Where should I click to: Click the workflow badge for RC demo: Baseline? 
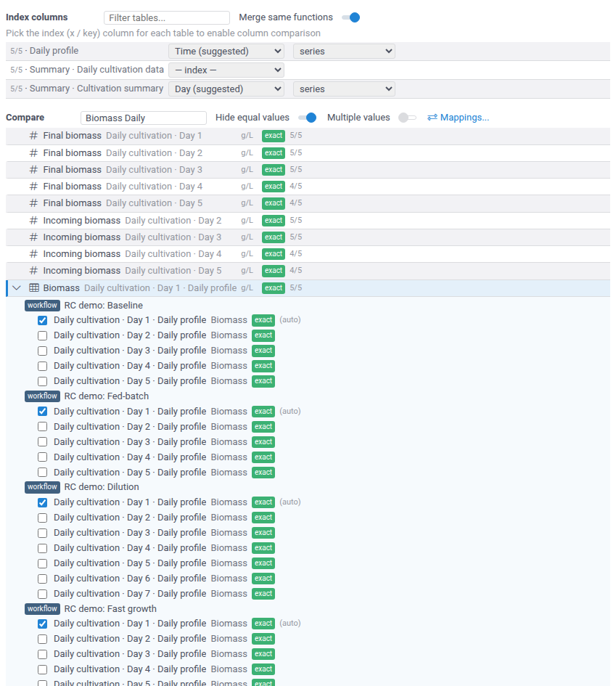click(x=42, y=306)
